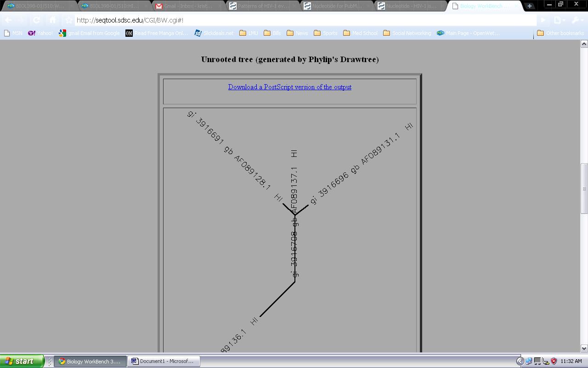Viewport: 588px width, 368px height.
Task: Expand the Other bookmarks folder
Action: [x=560, y=33]
